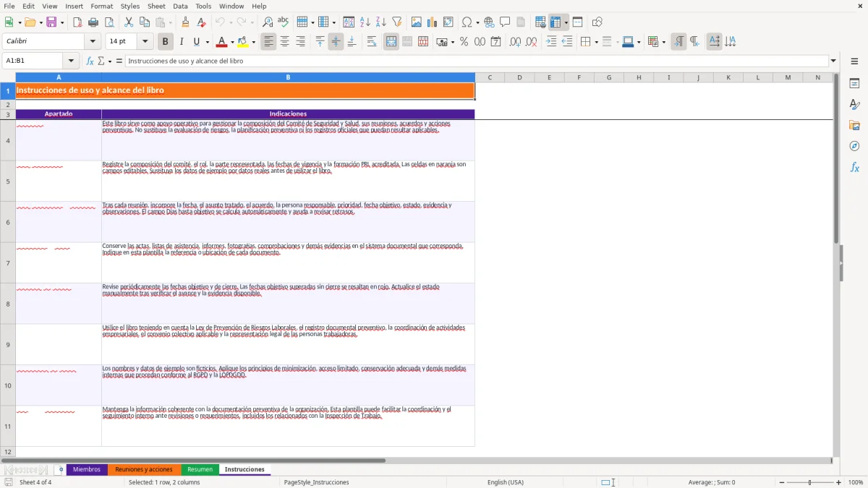868x488 pixels.
Task: Open the font size dropdown
Action: (145, 42)
